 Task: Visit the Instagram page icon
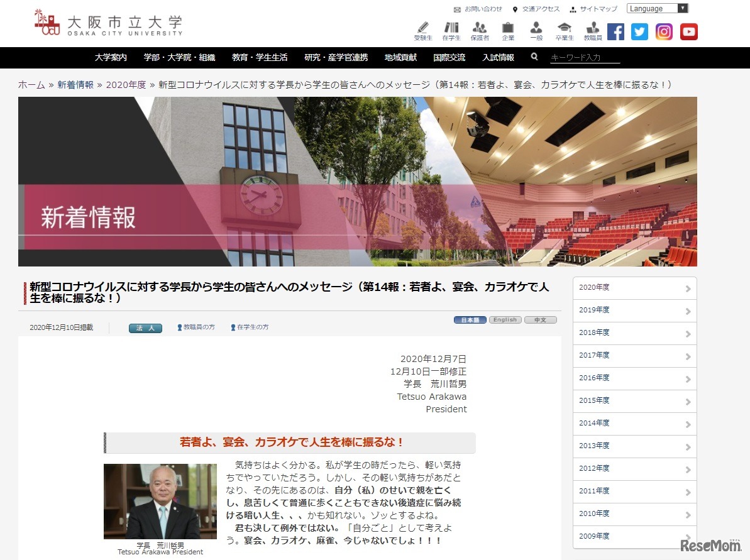pos(664,32)
